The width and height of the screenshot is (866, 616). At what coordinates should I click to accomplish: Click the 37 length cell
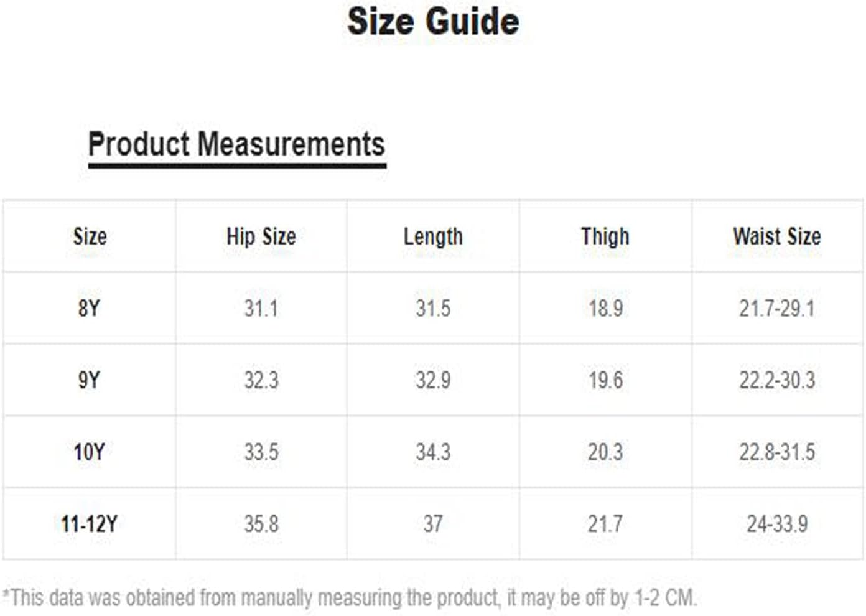[433, 524]
